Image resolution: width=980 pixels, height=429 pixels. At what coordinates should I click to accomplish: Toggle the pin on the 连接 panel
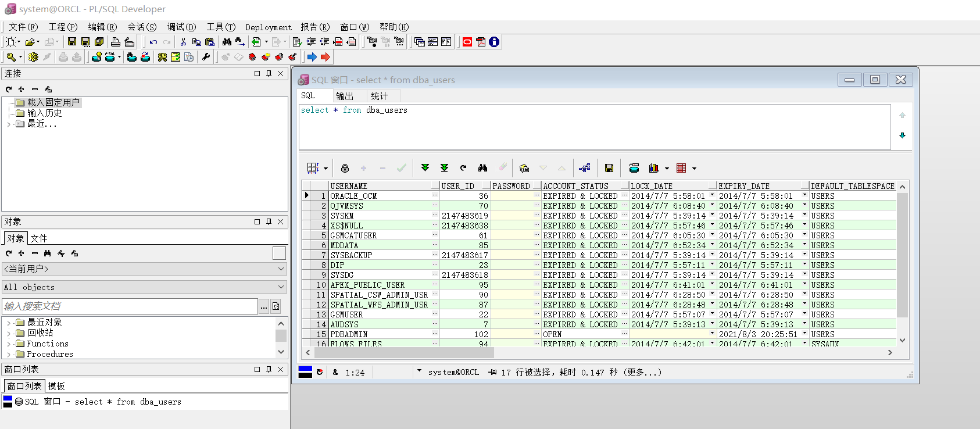(x=269, y=74)
